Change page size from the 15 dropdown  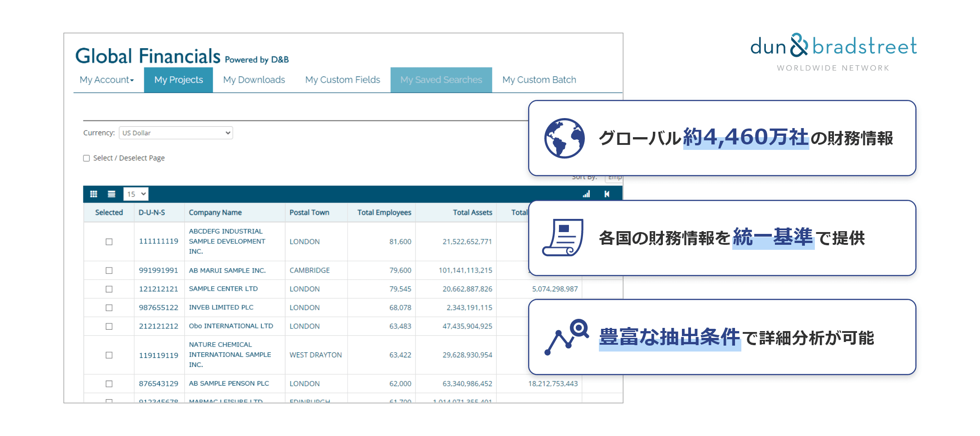(x=136, y=194)
